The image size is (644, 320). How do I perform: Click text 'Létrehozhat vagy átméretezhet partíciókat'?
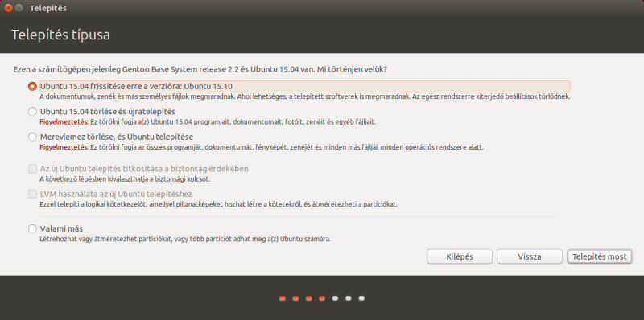pyautogui.click(x=185, y=239)
